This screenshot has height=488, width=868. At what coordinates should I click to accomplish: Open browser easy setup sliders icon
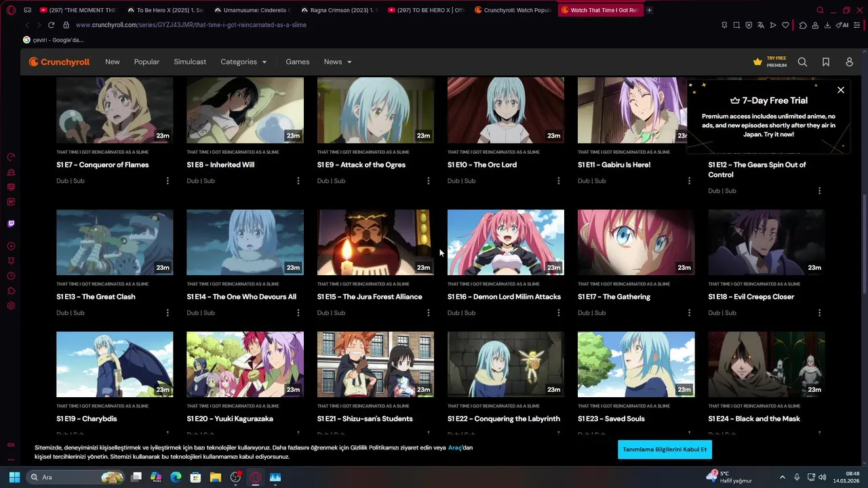(x=857, y=25)
